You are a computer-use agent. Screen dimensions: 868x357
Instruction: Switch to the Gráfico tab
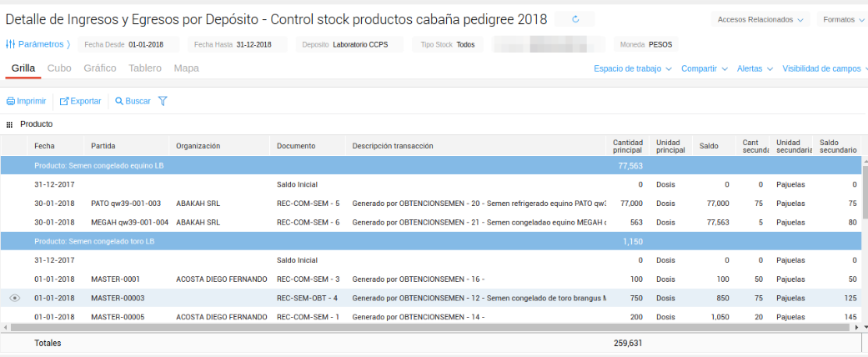100,68
